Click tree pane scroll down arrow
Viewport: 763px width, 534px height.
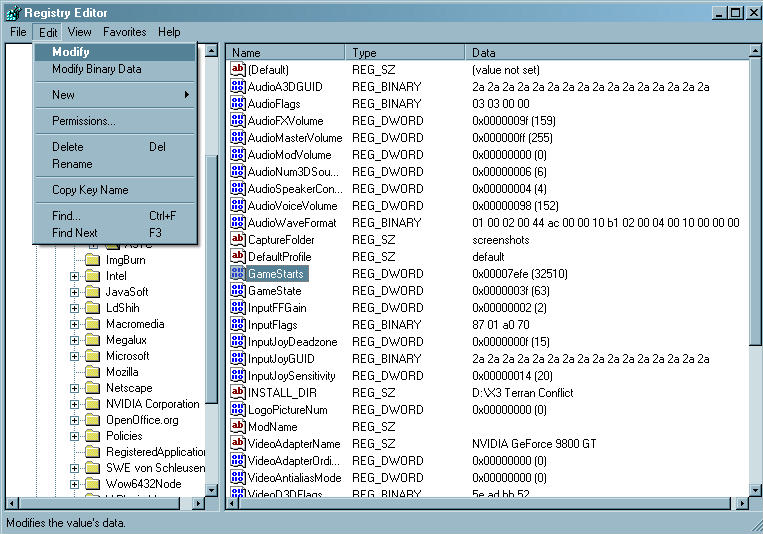point(211,490)
